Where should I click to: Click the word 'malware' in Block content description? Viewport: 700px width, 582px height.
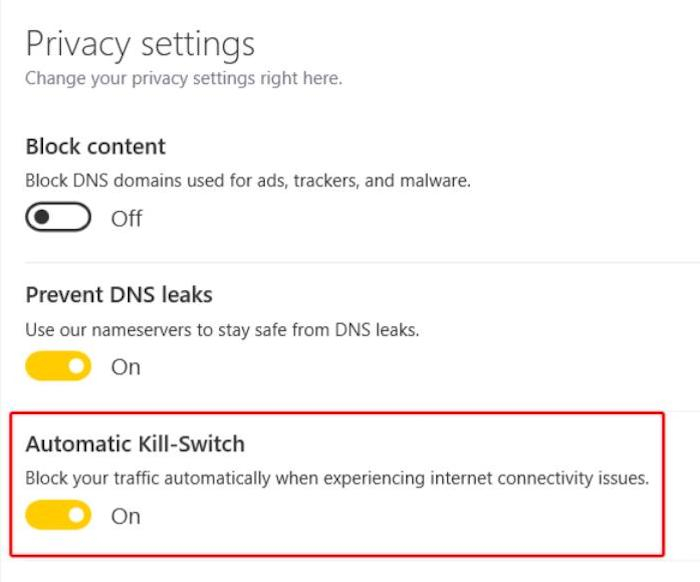(x=436, y=181)
